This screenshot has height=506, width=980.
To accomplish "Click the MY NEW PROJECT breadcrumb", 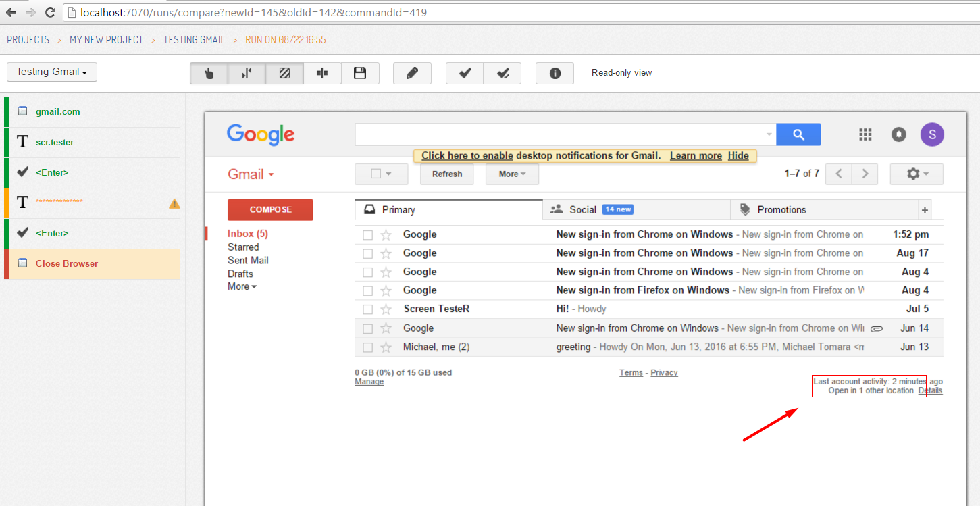I will click(107, 40).
